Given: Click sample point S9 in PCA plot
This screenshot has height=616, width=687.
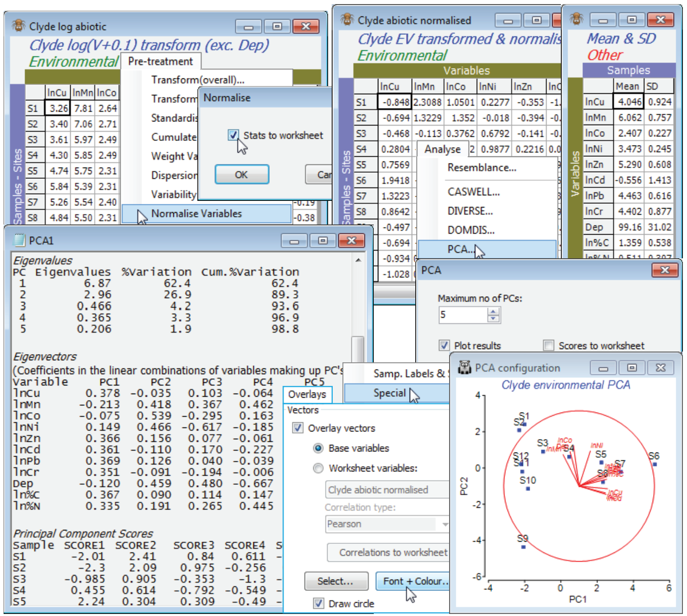Looking at the screenshot, I should [523, 547].
